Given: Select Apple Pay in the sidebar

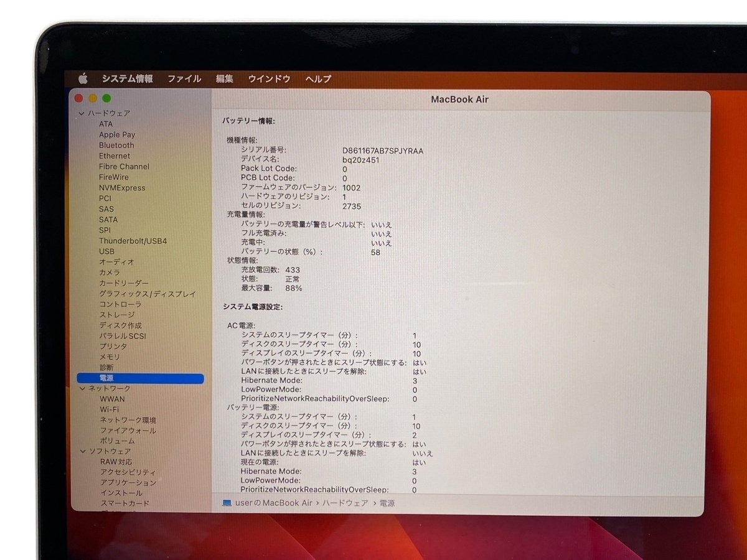Looking at the screenshot, I should [117, 134].
